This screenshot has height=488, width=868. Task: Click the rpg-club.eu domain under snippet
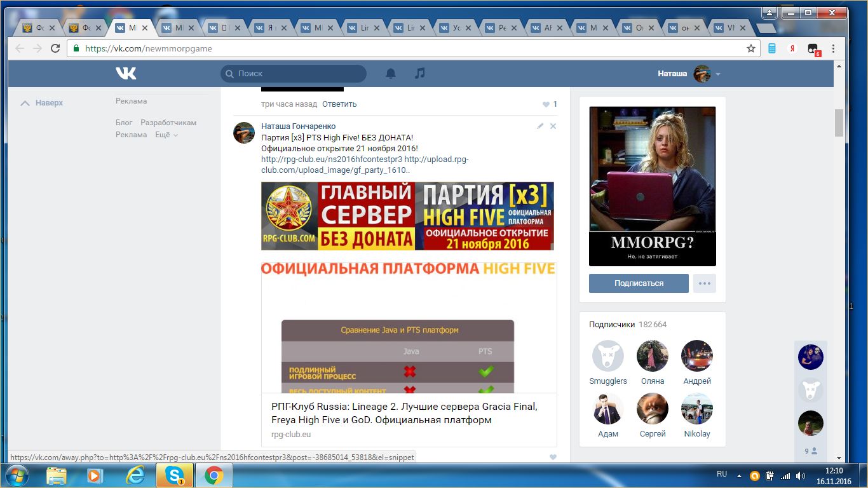click(x=291, y=435)
